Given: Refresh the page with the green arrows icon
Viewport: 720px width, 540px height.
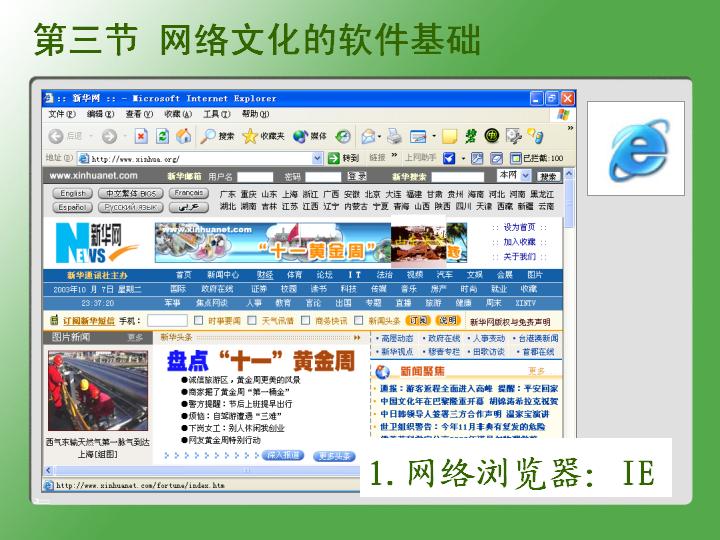Looking at the screenshot, I should coord(163,136).
